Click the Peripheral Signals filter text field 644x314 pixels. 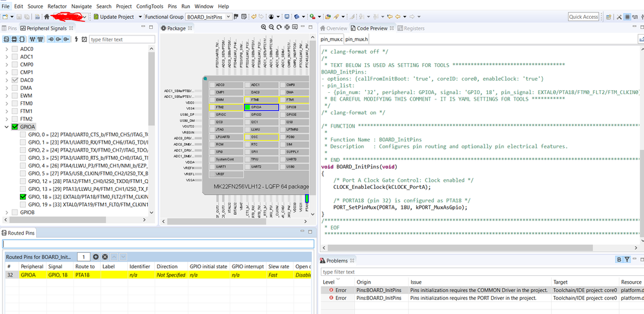coord(122,39)
